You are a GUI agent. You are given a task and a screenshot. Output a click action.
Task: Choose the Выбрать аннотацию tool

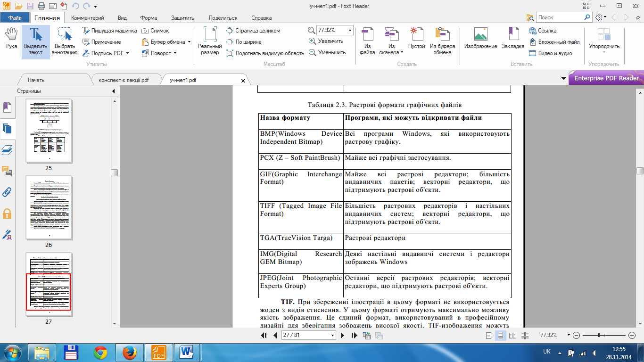click(x=65, y=42)
